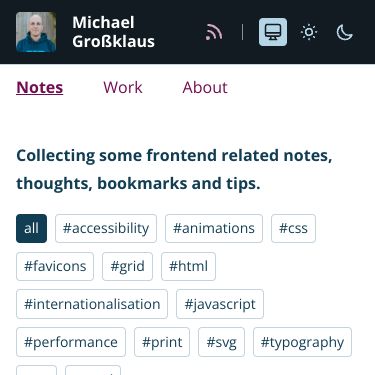
Task: Click Michael Großklaus profile photo
Action: 36,32
